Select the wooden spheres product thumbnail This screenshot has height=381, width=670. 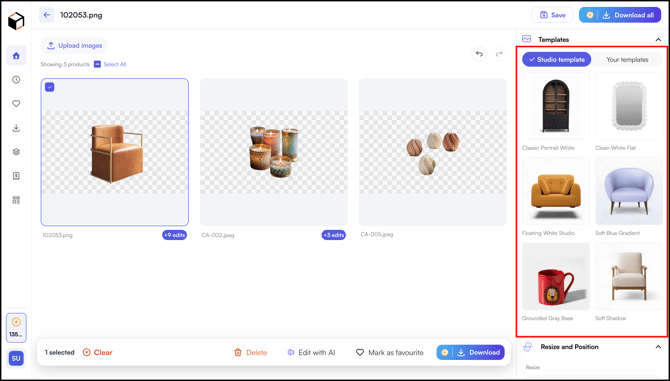[x=433, y=152]
